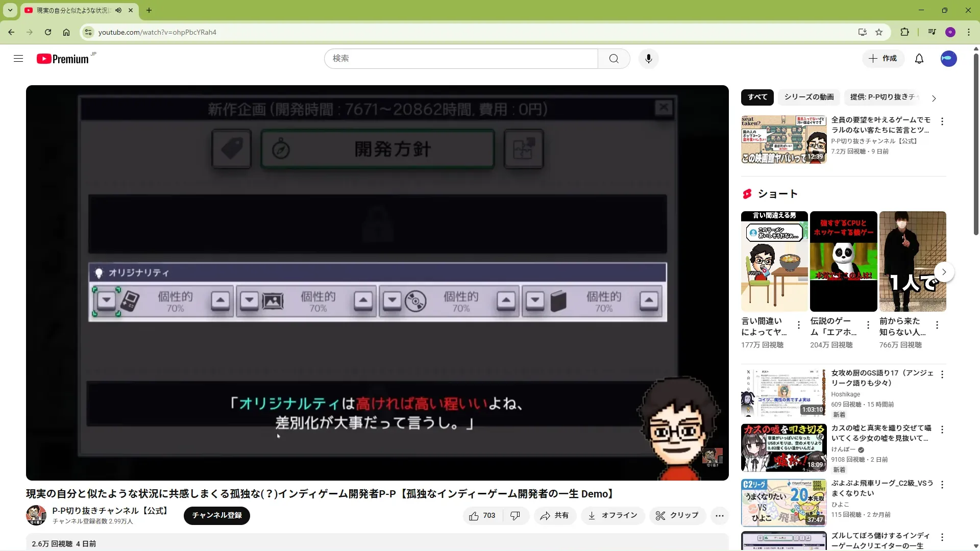Viewport: 980px width, 551px height.
Task: Mute the tab using speaker icon
Action: click(118, 10)
